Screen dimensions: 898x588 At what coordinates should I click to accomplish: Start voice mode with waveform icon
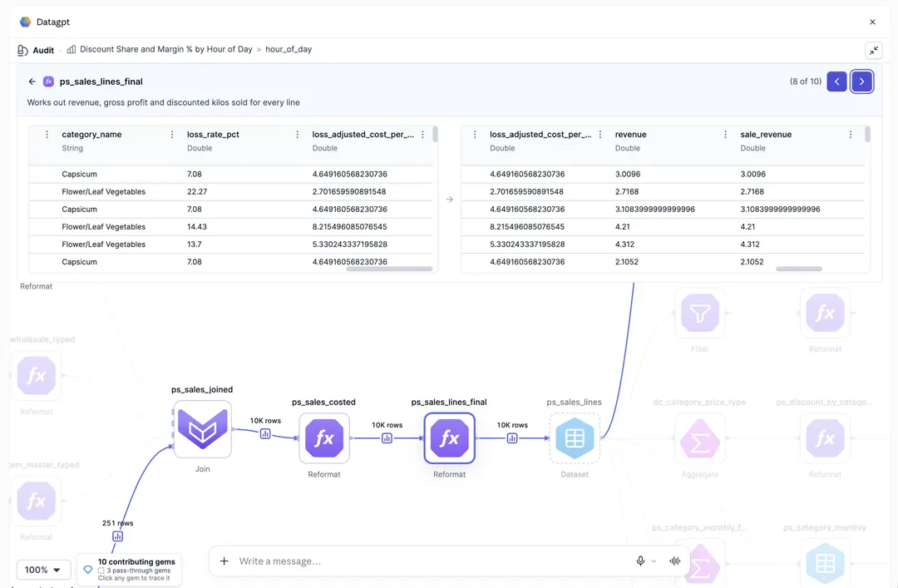point(675,561)
